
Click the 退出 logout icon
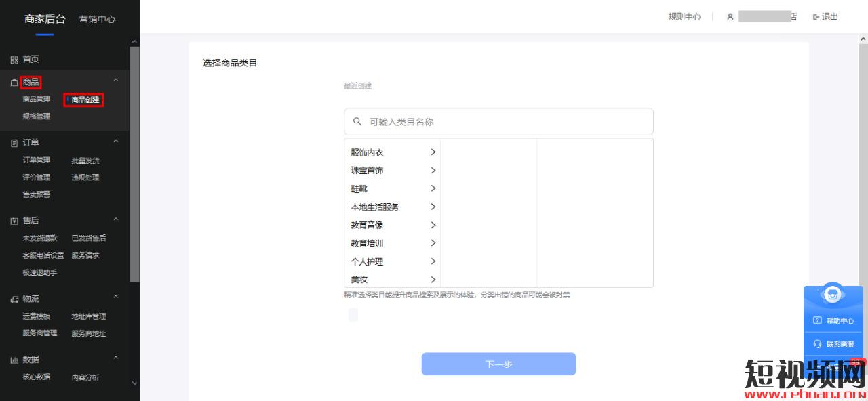[x=816, y=17]
